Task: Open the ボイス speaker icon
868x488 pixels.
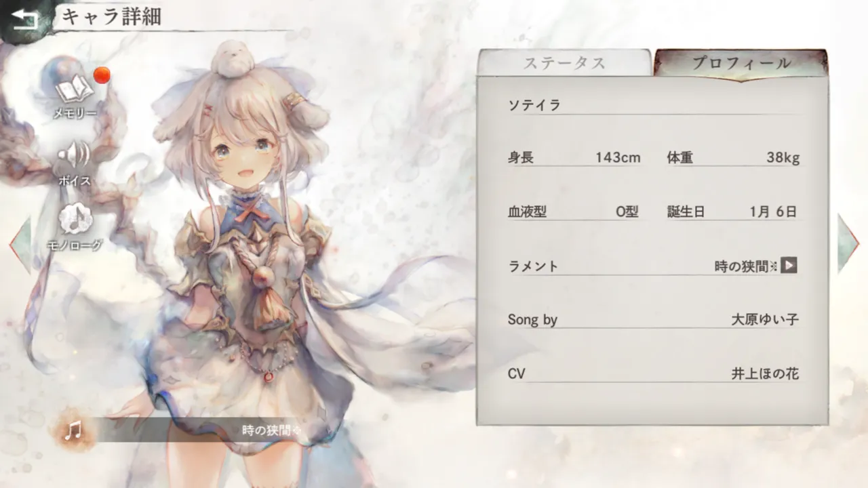Action: coord(74,157)
